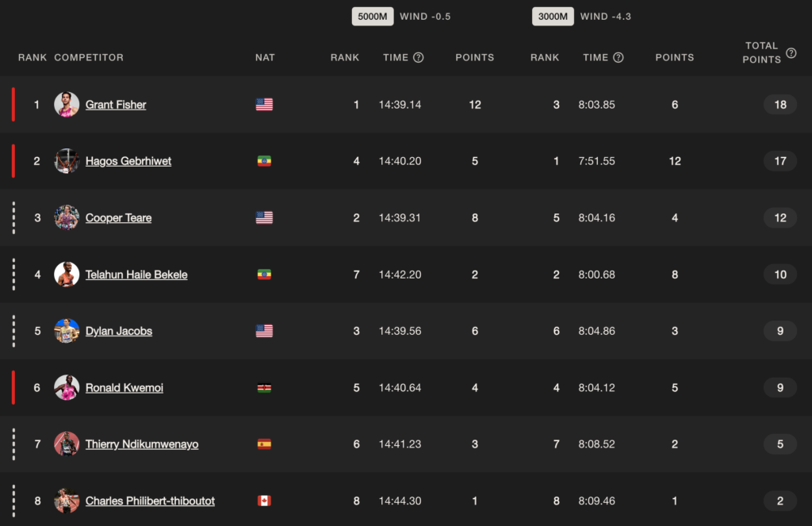Click Grant Fisher's total points badge 18
Image resolution: width=812 pixels, height=526 pixels.
(780, 105)
